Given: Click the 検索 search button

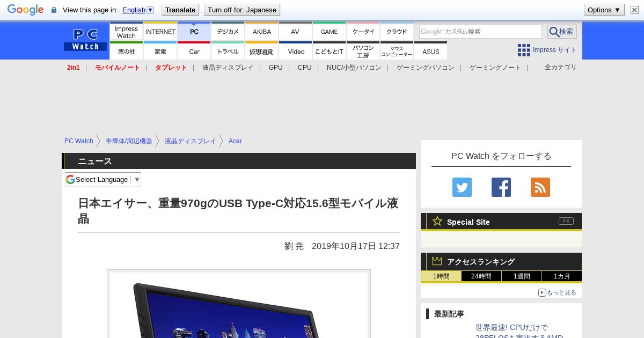Looking at the screenshot, I should [562, 32].
